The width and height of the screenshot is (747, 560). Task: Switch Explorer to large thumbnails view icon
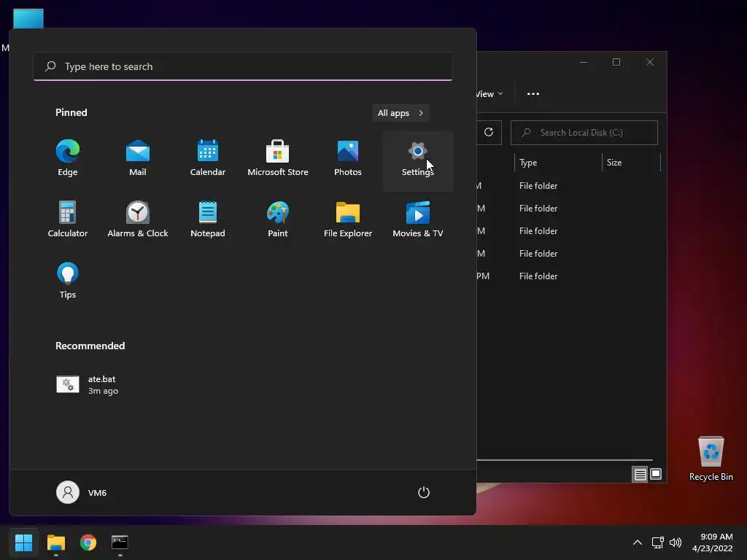656,474
